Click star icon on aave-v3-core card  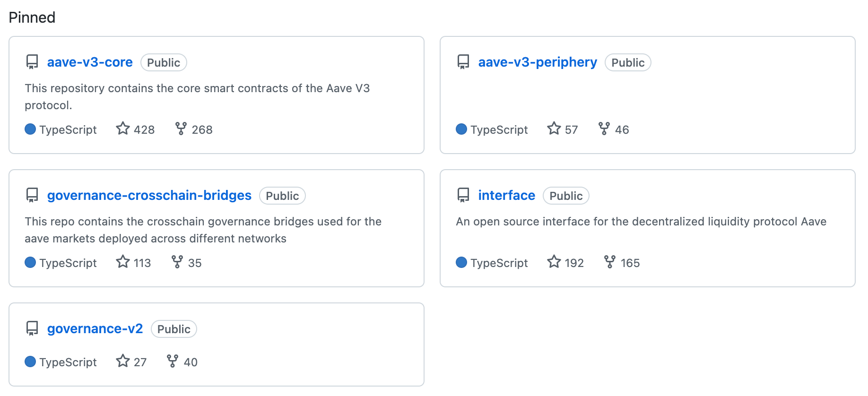(x=123, y=129)
